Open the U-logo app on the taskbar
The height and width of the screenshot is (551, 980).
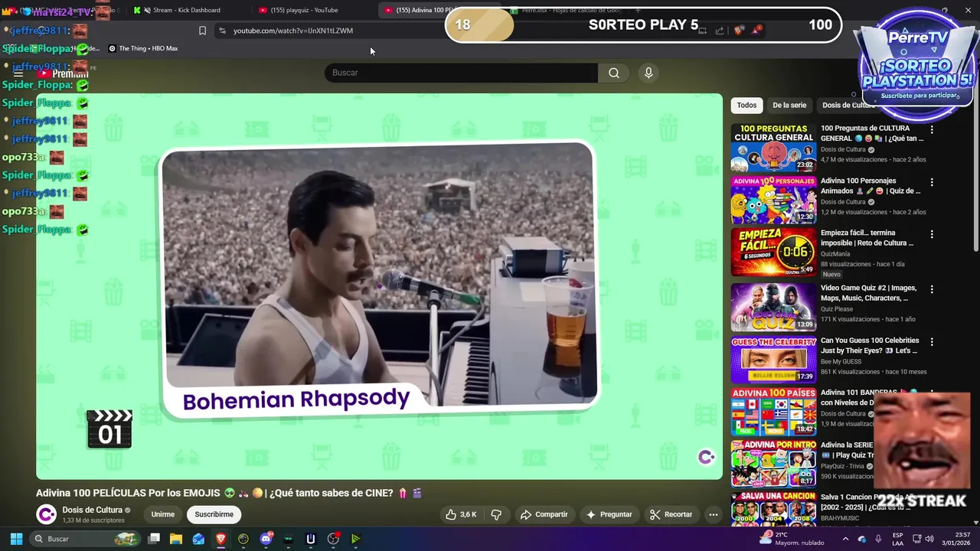(x=310, y=539)
